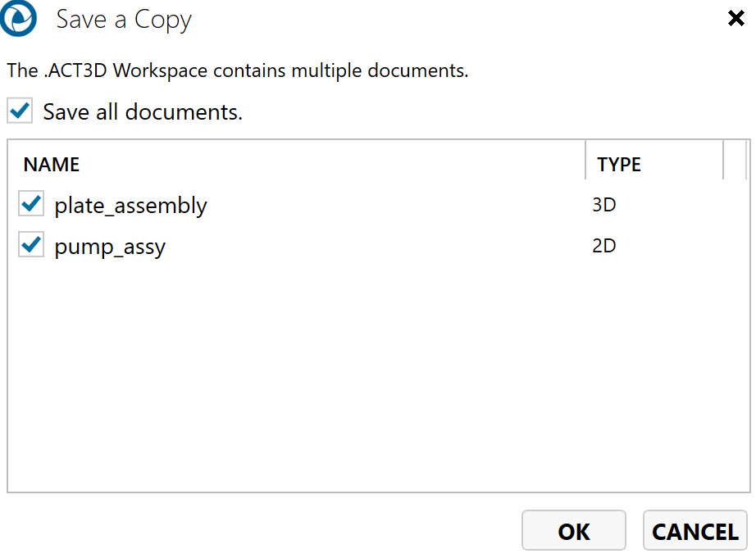Deselect the pump_assy checkbox

click(x=31, y=246)
